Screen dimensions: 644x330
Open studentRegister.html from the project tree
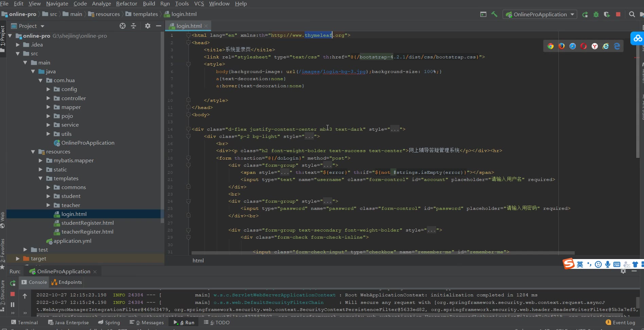pos(87,223)
